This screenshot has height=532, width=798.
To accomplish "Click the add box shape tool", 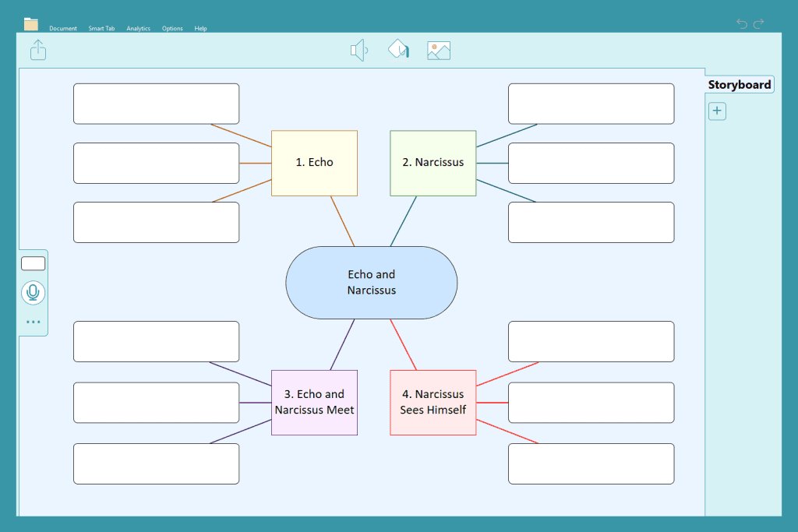I will click(33, 263).
